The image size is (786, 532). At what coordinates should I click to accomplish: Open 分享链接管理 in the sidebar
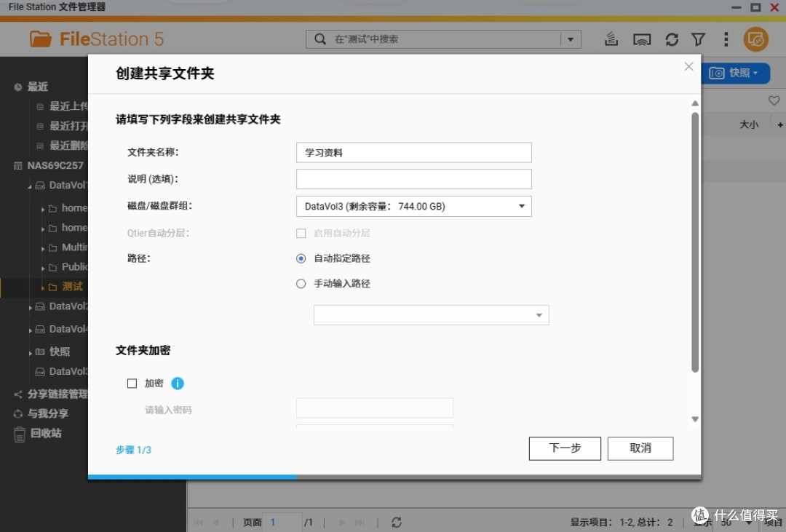tap(57, 394)
